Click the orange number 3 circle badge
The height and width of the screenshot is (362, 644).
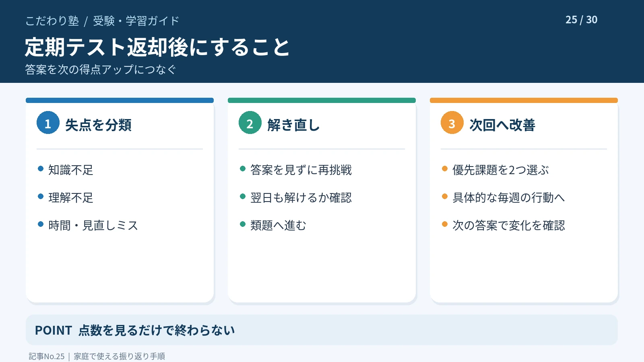(452, 123)
